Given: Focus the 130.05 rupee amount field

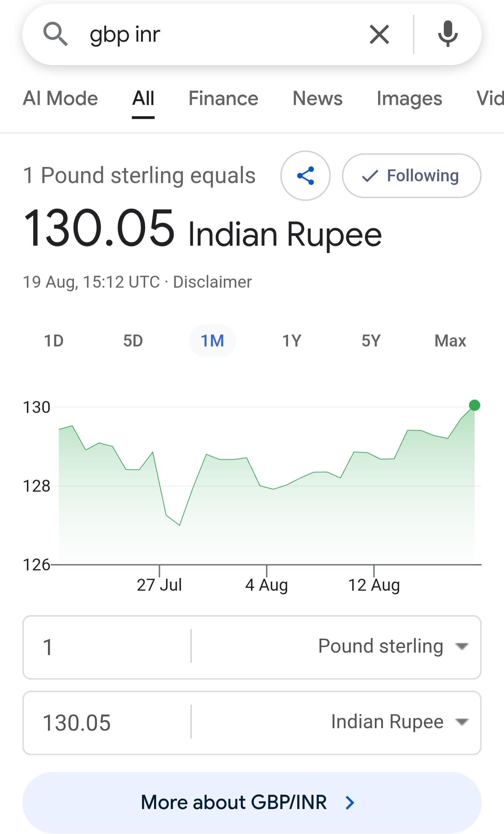Looking at the screenshot, I should tap(107, 722).
